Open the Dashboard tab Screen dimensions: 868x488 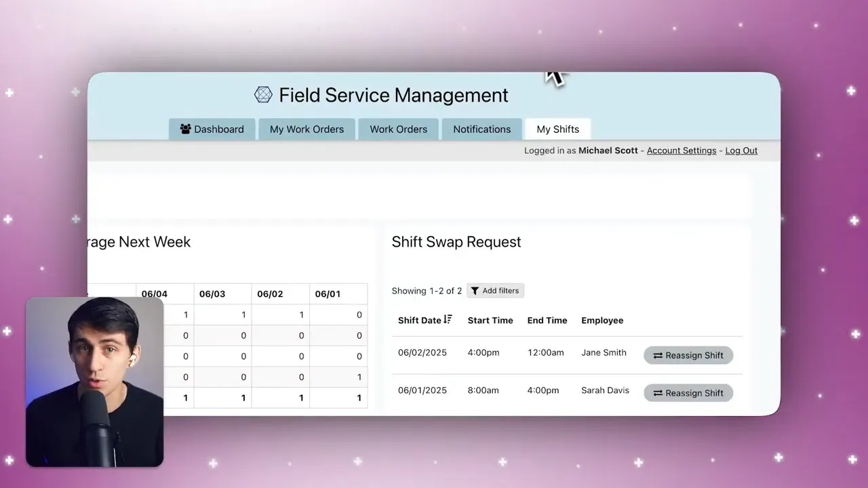coord(212,129)
